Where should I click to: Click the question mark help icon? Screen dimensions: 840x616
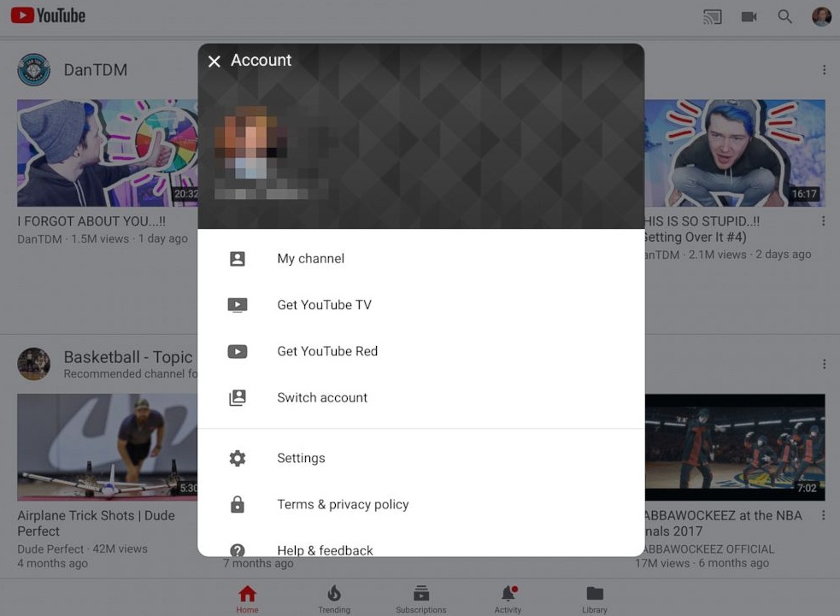[238, 549]
